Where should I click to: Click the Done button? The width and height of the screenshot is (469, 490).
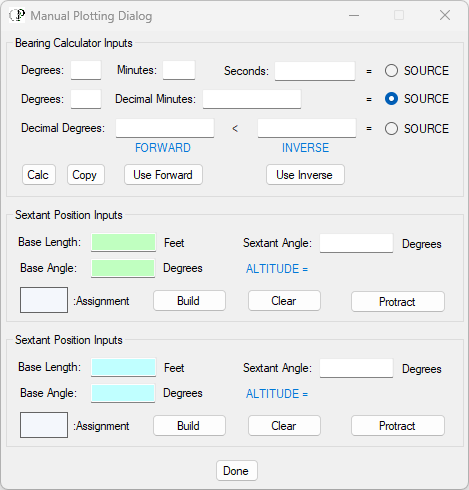click(x=237, y=471)
